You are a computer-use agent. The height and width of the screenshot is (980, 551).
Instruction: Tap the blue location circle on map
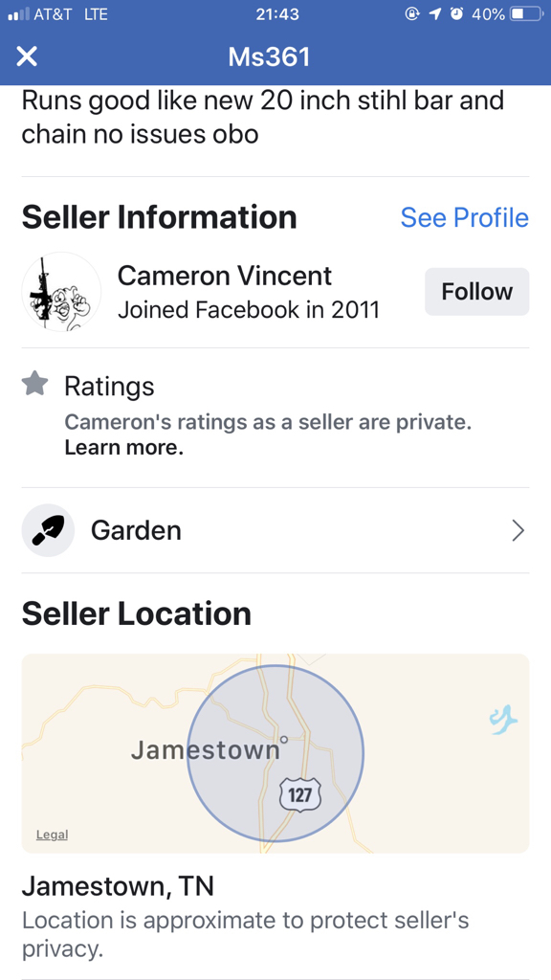click(275, 753)
